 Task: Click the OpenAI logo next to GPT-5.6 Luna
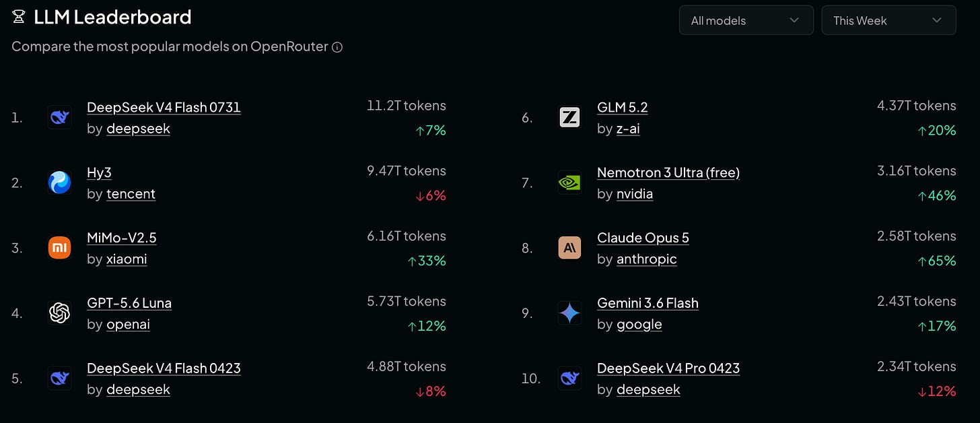(x=59, y=313)
